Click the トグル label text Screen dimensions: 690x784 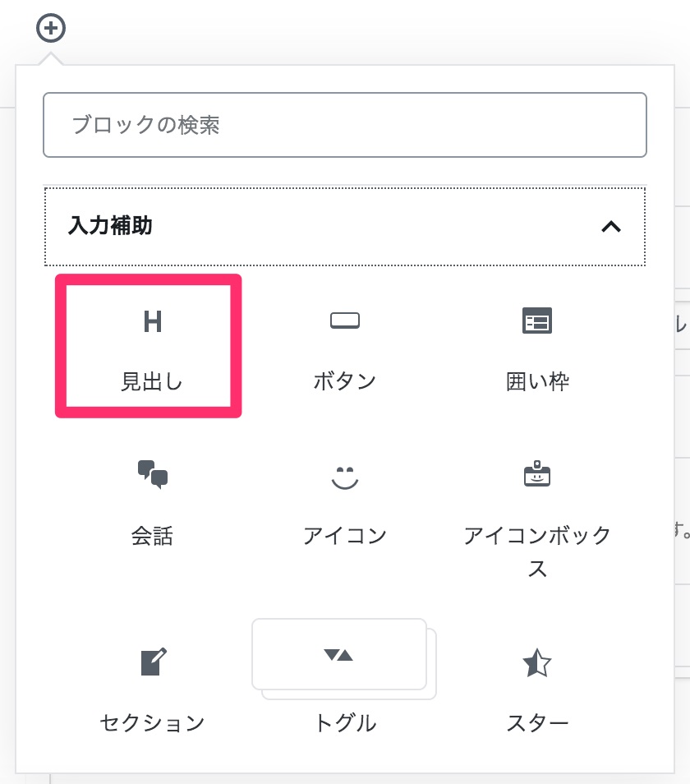344,723
